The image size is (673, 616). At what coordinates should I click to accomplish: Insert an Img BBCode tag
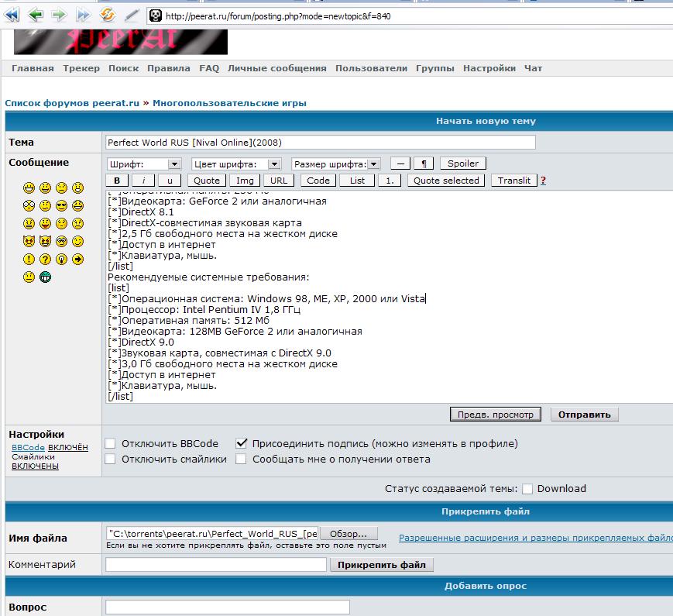click(x=245, y=181)
